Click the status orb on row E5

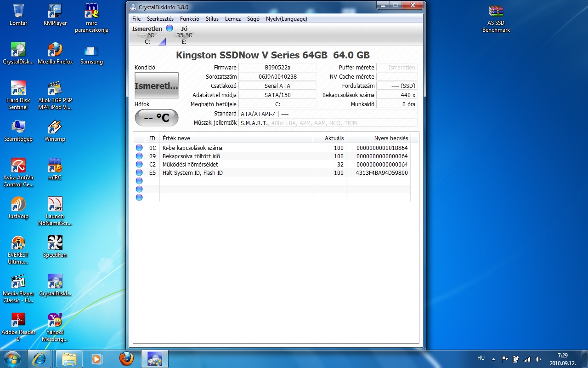pyautogui.click(x=139, y=172)
